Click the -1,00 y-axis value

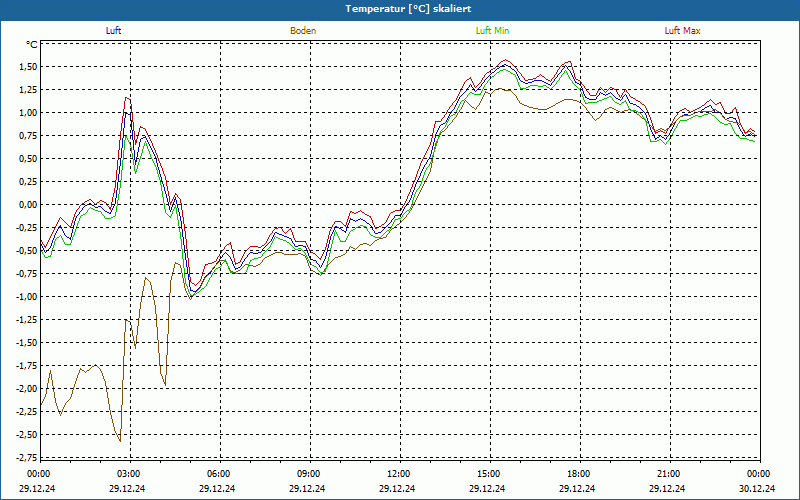[26, 296]
